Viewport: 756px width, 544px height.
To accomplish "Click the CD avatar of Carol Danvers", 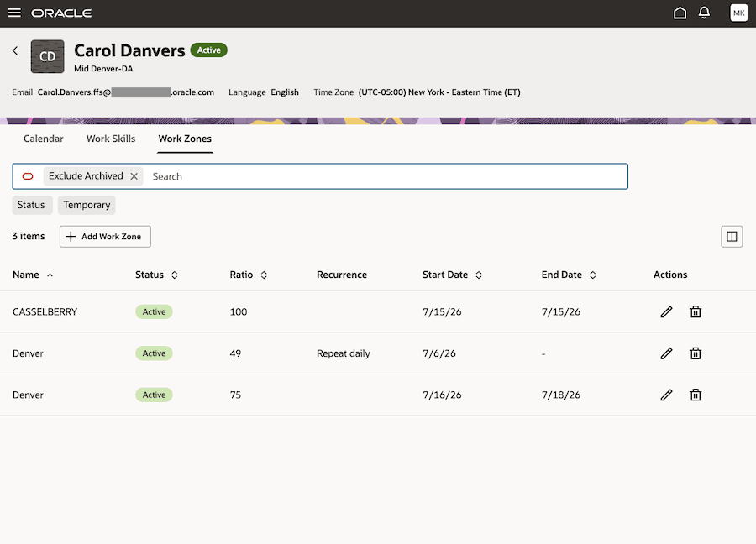I will point(47,56).
